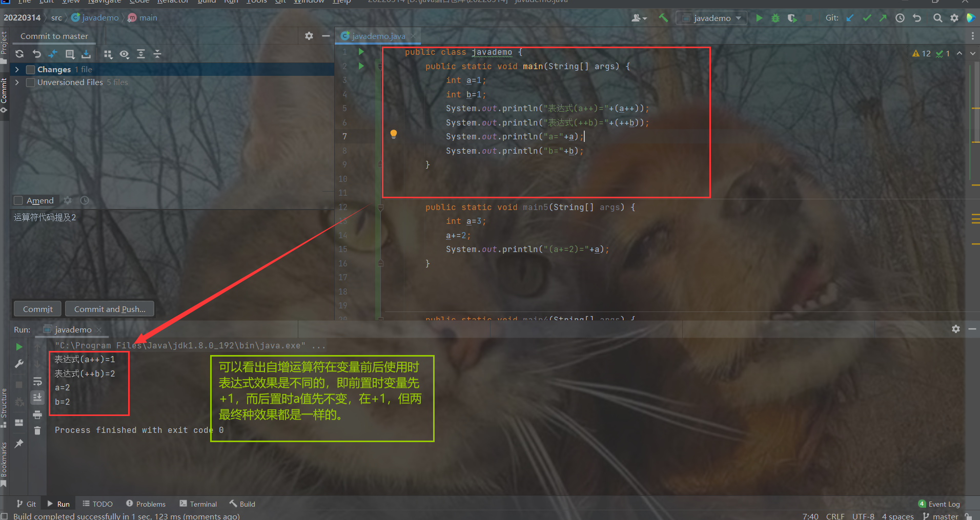Screen dimensions: 980x520
Task: Open the Build tool window
Action: tap(242, 504)
